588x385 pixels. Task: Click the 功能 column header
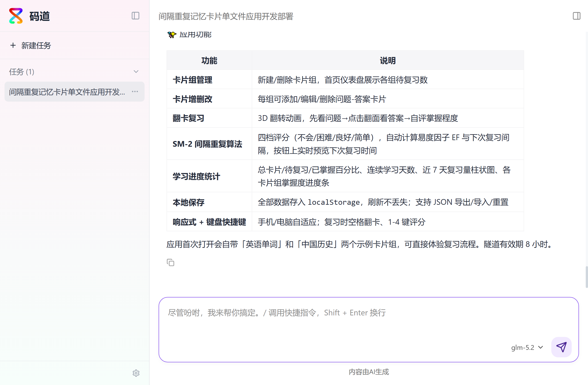209,60
